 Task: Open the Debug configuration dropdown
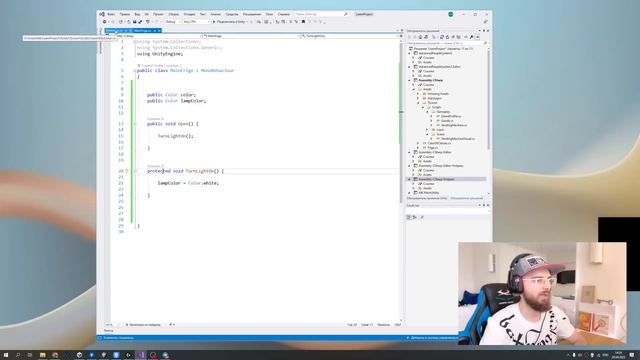click(172, 22)
